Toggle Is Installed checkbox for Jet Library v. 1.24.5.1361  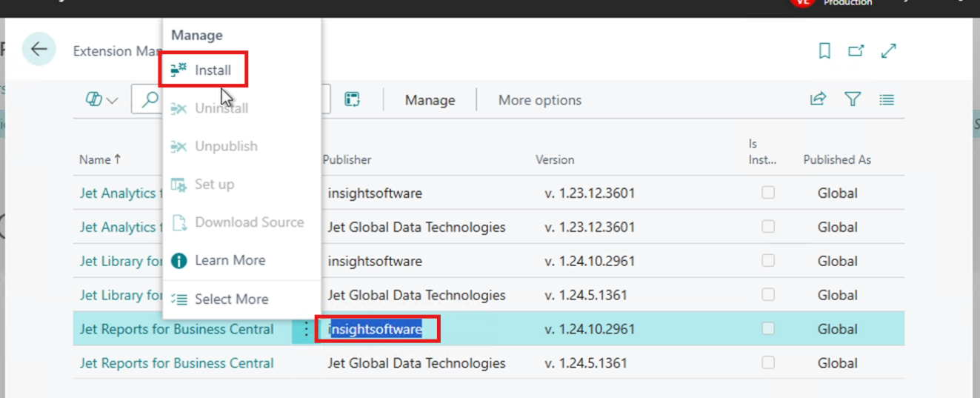[768, 295]
